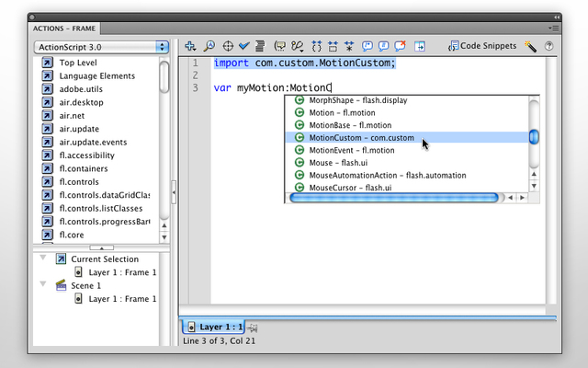Open the Actions panel options menu
Screen dimensions: 588x368
(x=553, y=29)
